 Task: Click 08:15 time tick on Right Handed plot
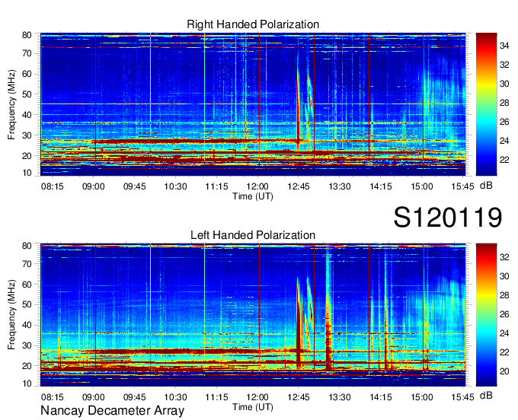click(53, 186)
